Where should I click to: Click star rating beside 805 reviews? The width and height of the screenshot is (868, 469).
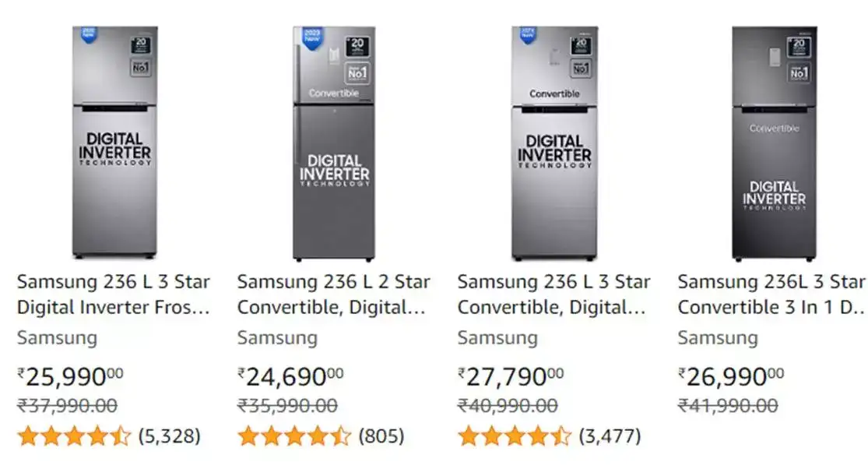(x=294, y=436)
